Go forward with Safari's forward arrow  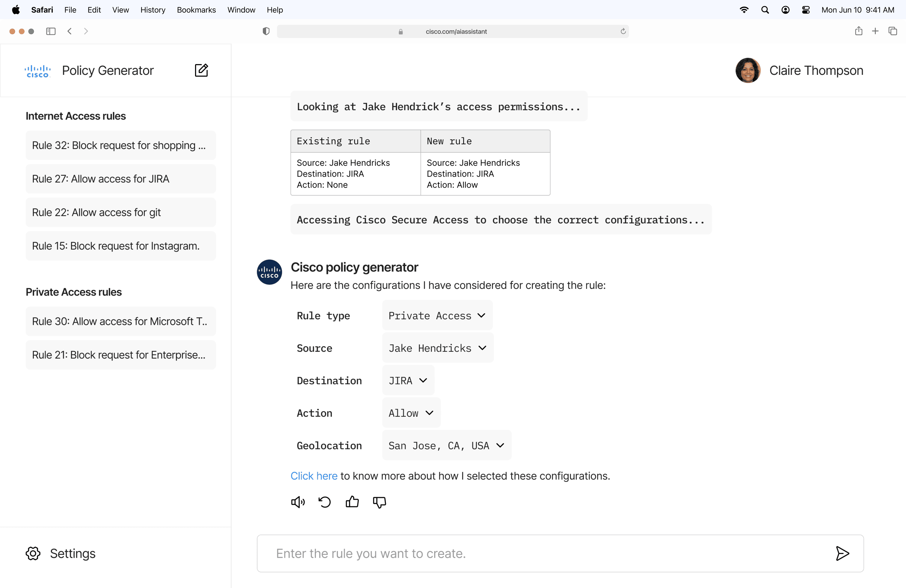86,31
